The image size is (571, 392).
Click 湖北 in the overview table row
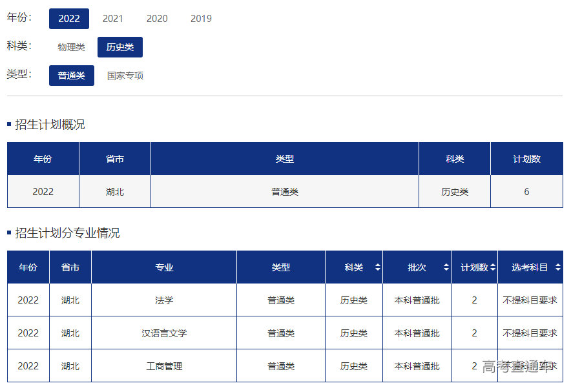115,192
